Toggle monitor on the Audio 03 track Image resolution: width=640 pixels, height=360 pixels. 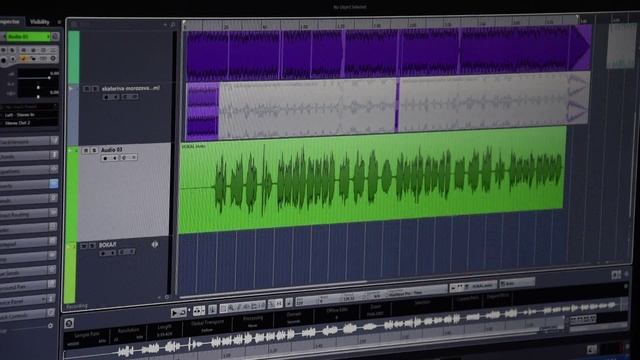[115, 158]
